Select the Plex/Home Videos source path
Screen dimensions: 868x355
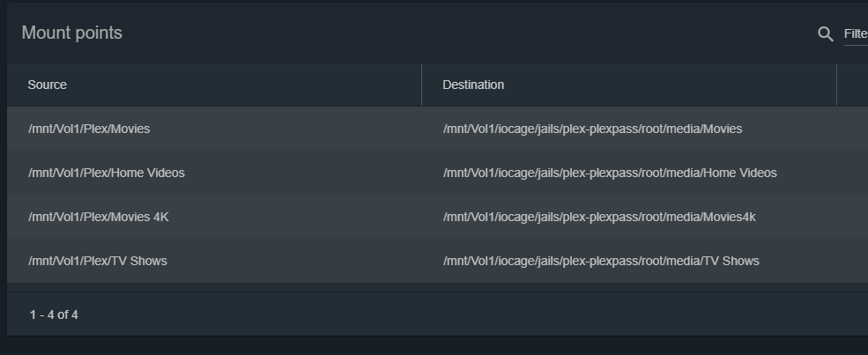click(x=107, y=173)
